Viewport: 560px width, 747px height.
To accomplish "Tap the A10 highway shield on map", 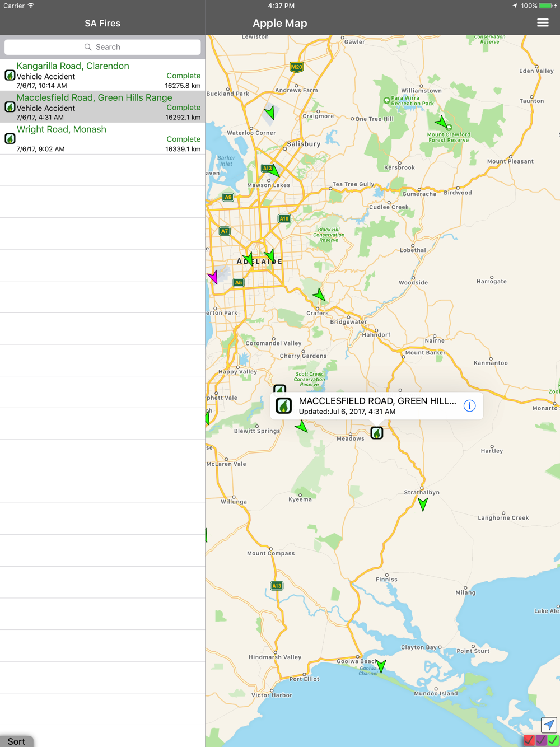I will 284,218.
